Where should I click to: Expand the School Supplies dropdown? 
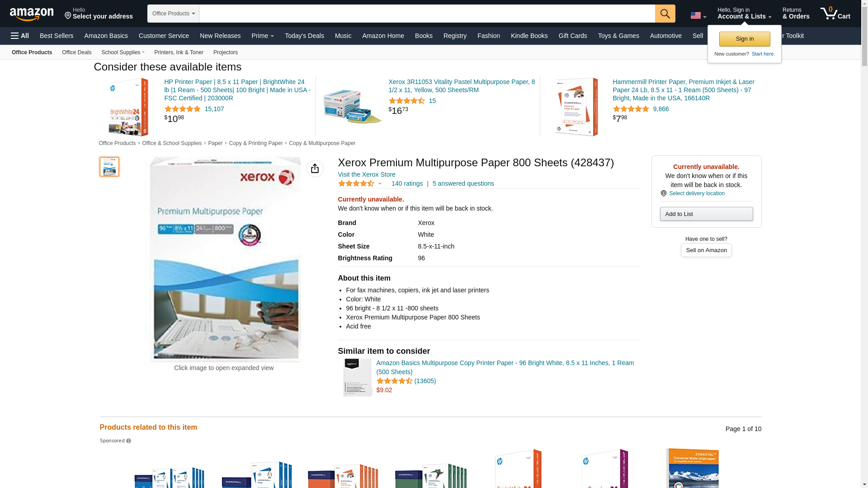pos(123,52)
